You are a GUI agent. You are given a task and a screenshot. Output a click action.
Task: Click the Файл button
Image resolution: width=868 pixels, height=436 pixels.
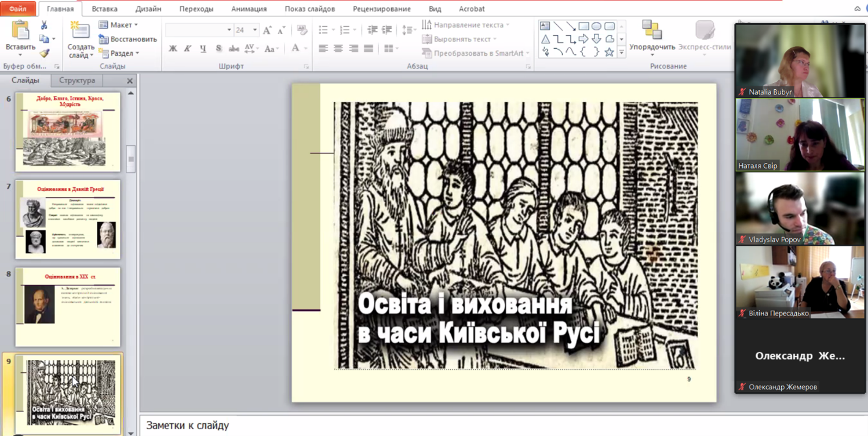tap(17, 9)
